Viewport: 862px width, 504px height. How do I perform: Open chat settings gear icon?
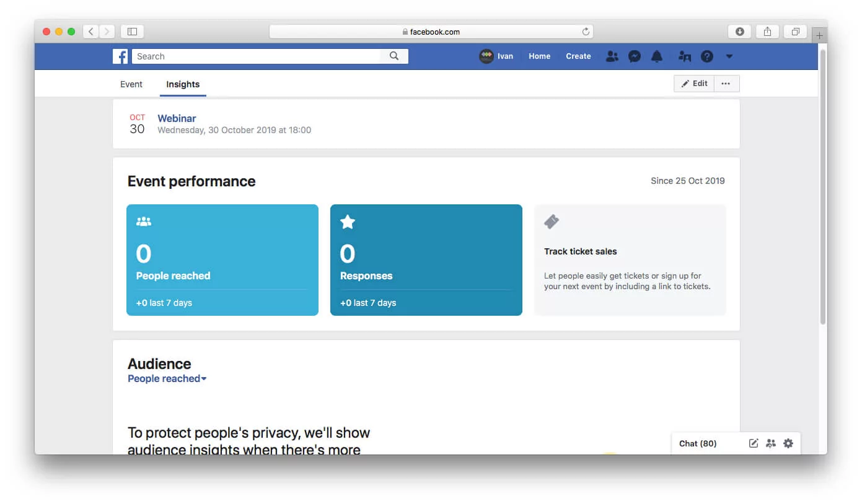pos(788,443)
